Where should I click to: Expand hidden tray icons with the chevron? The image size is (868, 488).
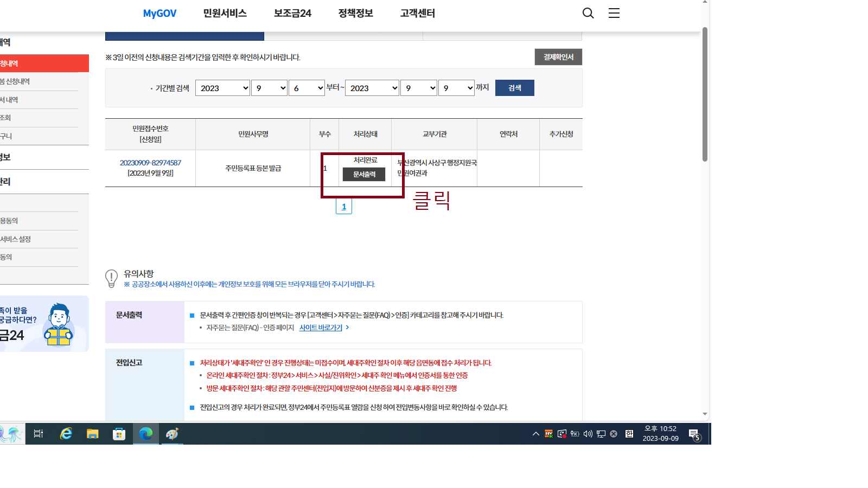tap(535, 434)
